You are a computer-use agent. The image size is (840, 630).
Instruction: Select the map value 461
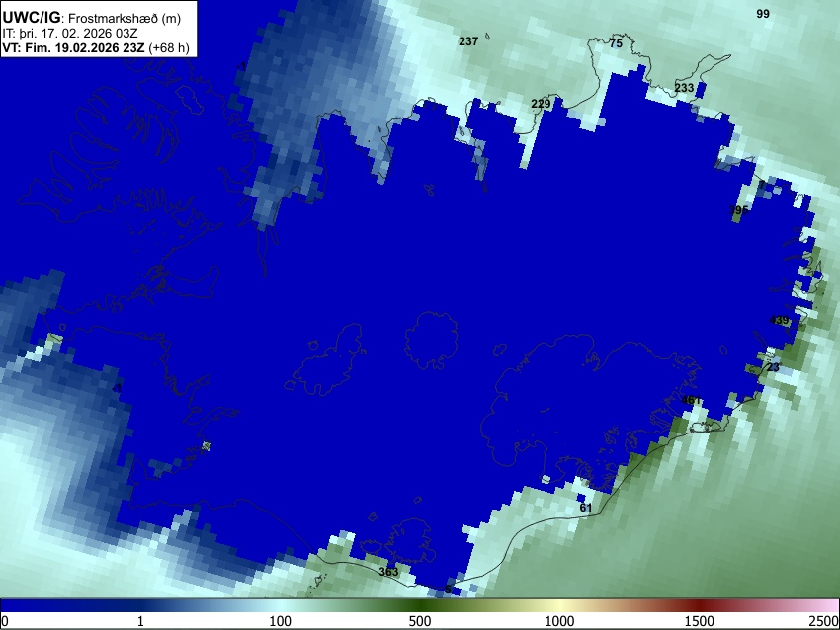tap(691, 400)
